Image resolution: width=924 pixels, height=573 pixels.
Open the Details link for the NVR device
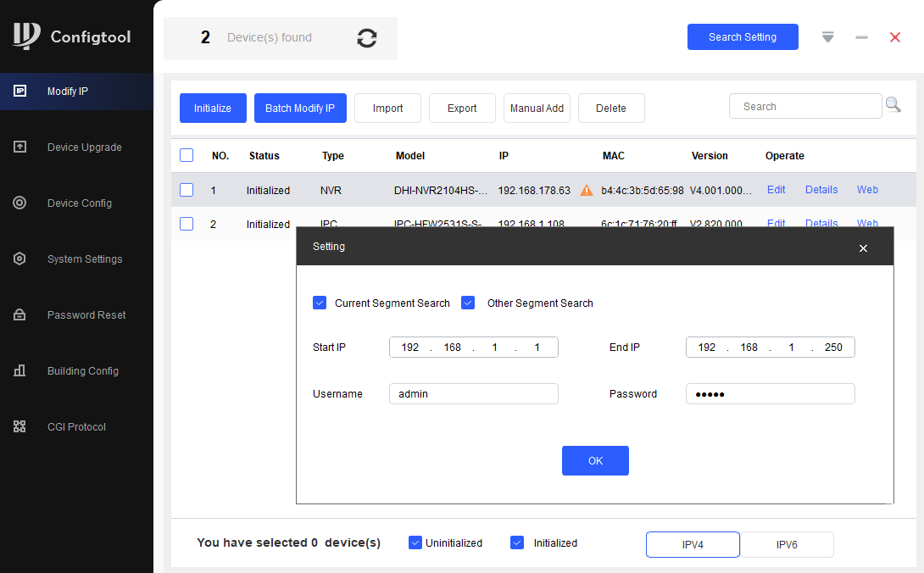tap(821, 190)
